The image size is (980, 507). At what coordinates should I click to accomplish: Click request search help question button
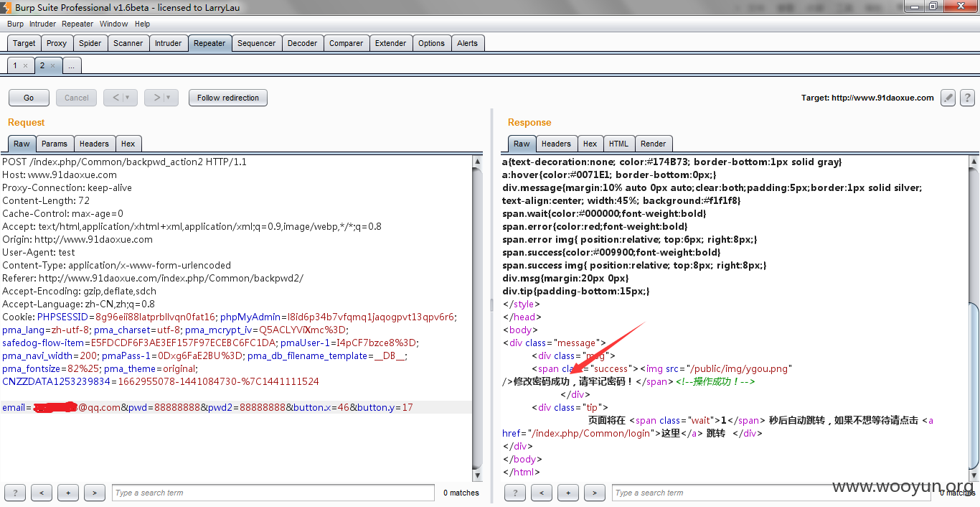[x=15, y=493]
